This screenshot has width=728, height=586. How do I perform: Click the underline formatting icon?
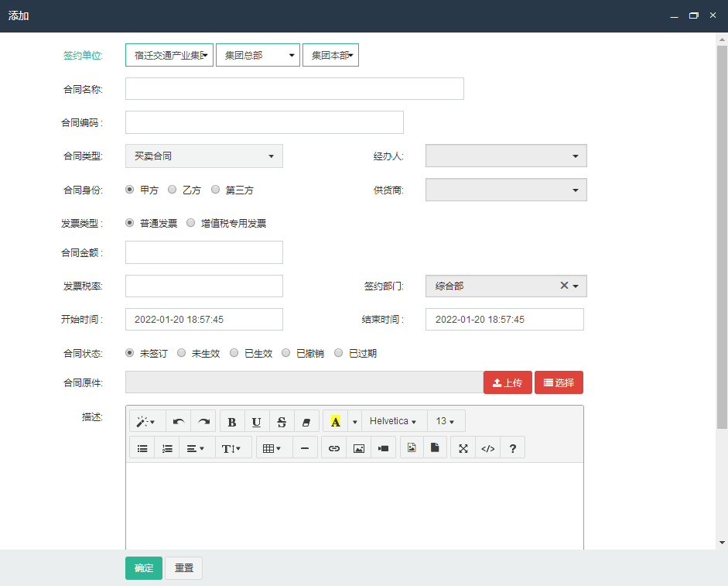pyautogui.click(x=257, y=422)
